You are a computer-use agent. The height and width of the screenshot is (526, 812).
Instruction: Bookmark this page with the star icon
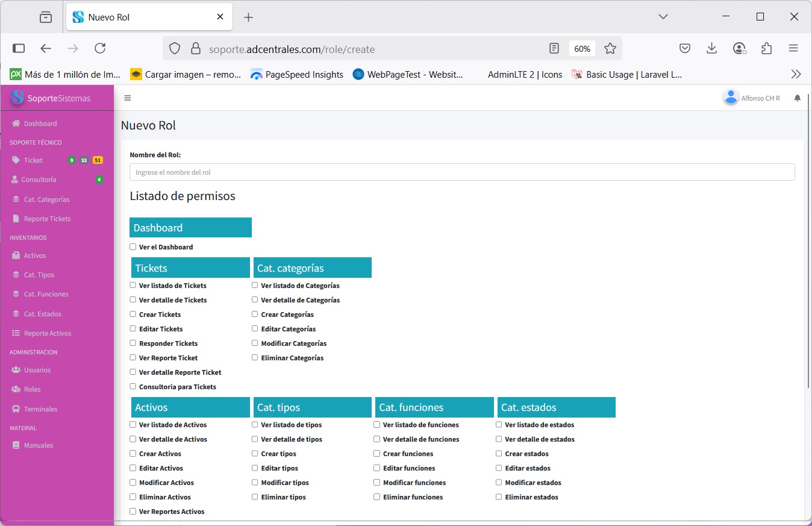click(610, 49)
